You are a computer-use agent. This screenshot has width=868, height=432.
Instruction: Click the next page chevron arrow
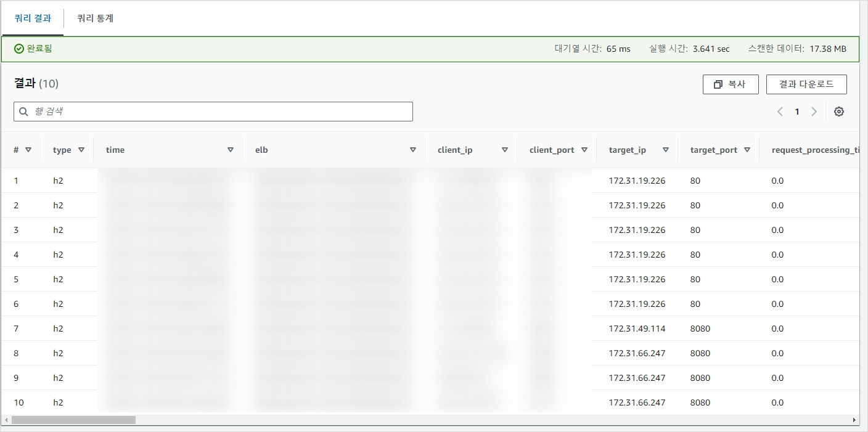814,112
